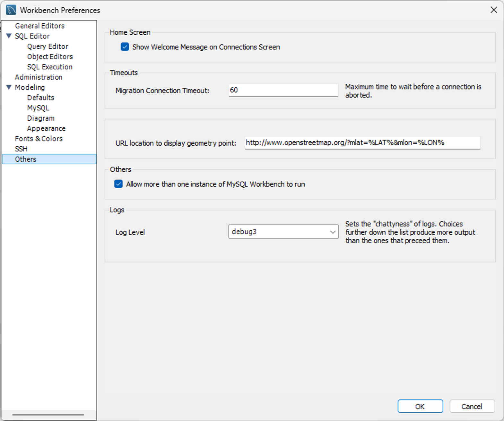Select Others in the sidebar tree
The image size is (504, 421).
click(x=49, y=159)
